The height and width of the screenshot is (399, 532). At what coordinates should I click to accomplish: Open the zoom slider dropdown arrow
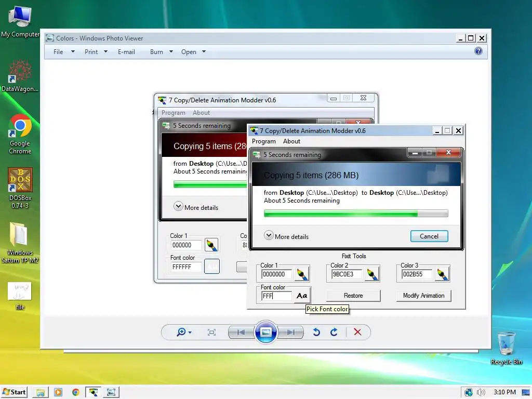click(190, 332)
